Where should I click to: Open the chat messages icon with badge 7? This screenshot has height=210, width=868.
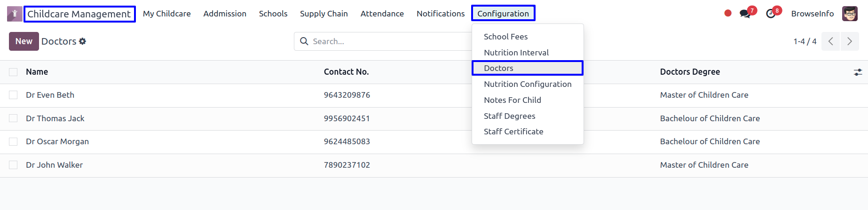pyautogui.click(x=745, y=14)
